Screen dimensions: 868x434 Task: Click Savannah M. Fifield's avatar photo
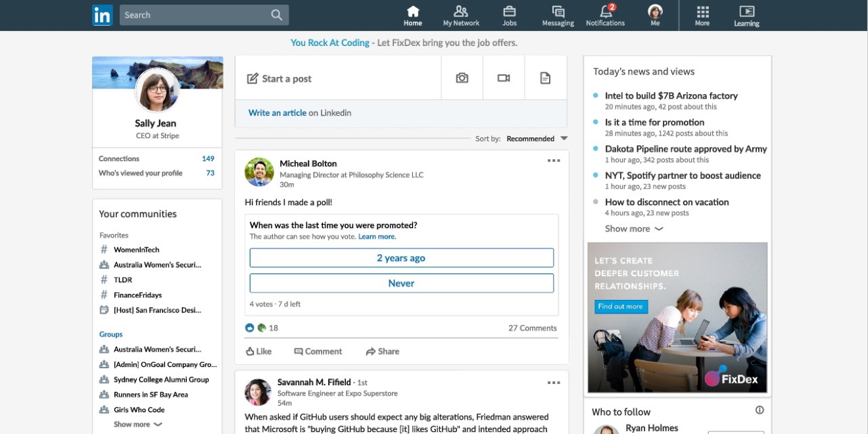tap(258, 392)
